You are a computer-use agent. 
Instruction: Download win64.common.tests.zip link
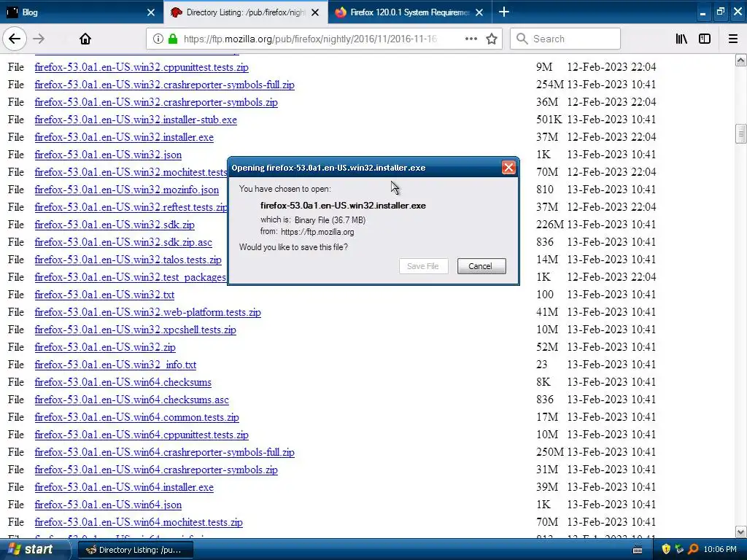[x=136, y=417]
